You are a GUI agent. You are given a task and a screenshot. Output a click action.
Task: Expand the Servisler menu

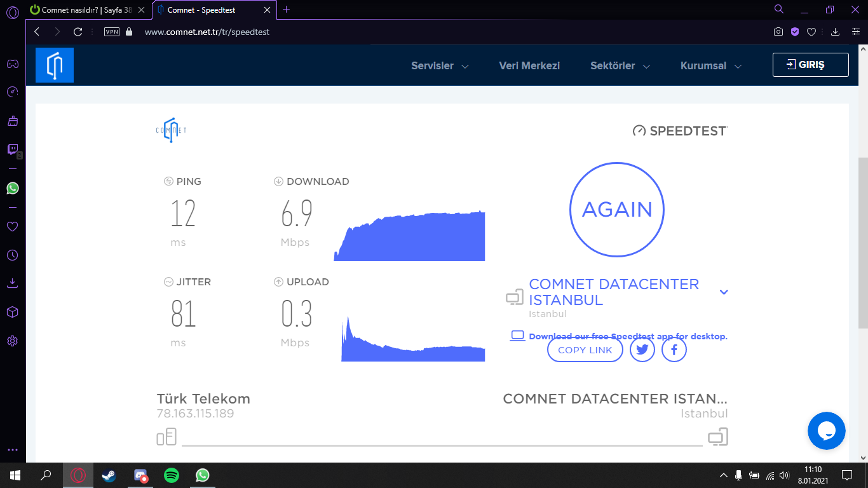coord(440,65)
